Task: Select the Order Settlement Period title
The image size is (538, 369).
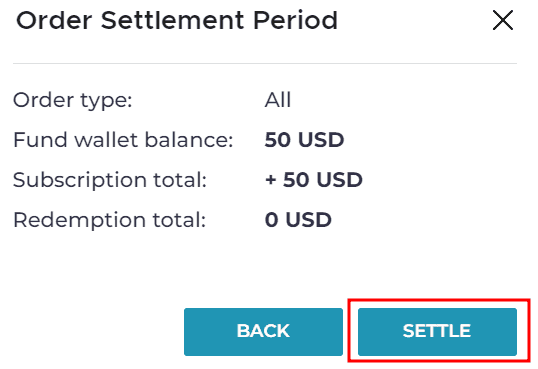Action: pos(177,20)
